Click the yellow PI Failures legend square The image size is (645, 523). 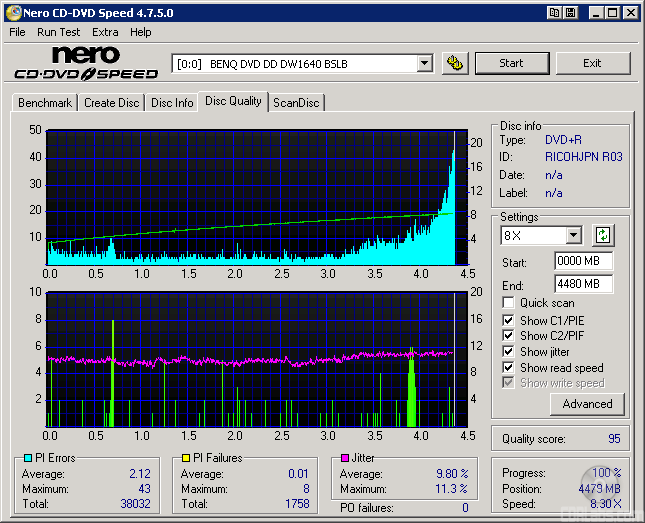tap(185, 459)
